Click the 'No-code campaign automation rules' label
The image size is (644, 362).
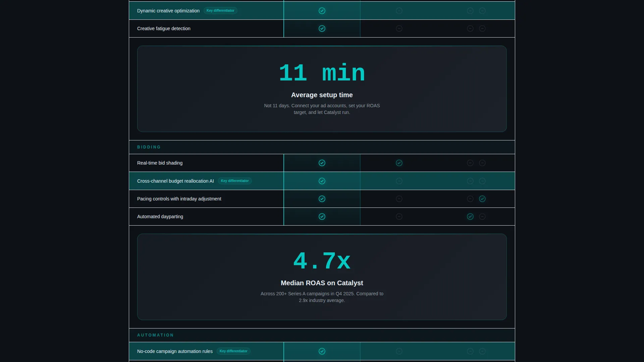click(175, 351)
